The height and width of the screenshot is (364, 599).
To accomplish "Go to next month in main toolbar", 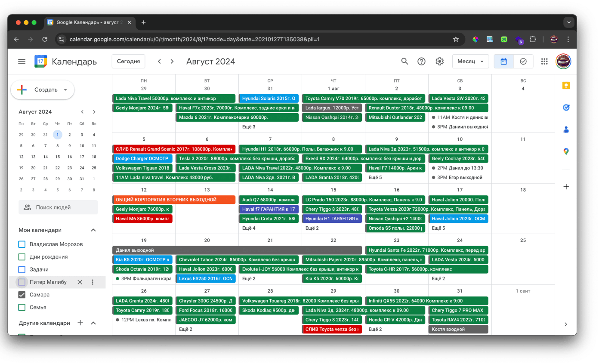I will point(172,62).
